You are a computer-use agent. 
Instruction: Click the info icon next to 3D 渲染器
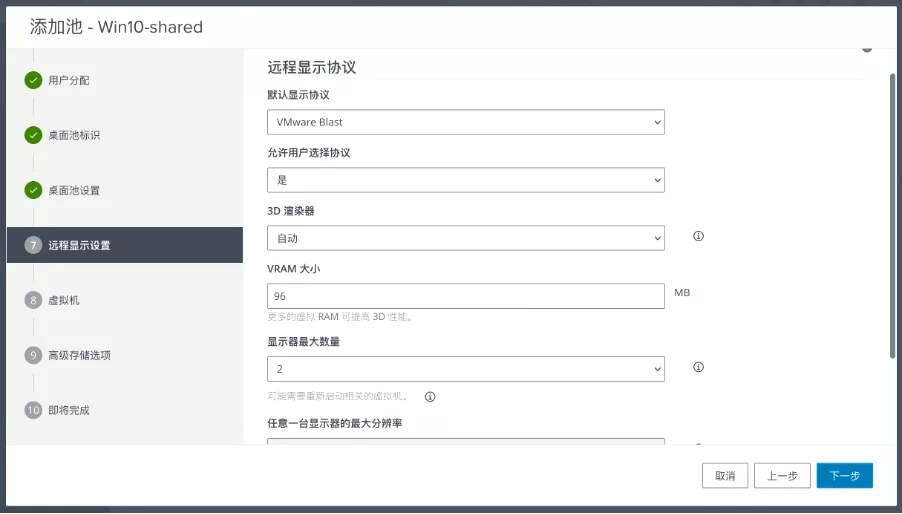(699, 237)
